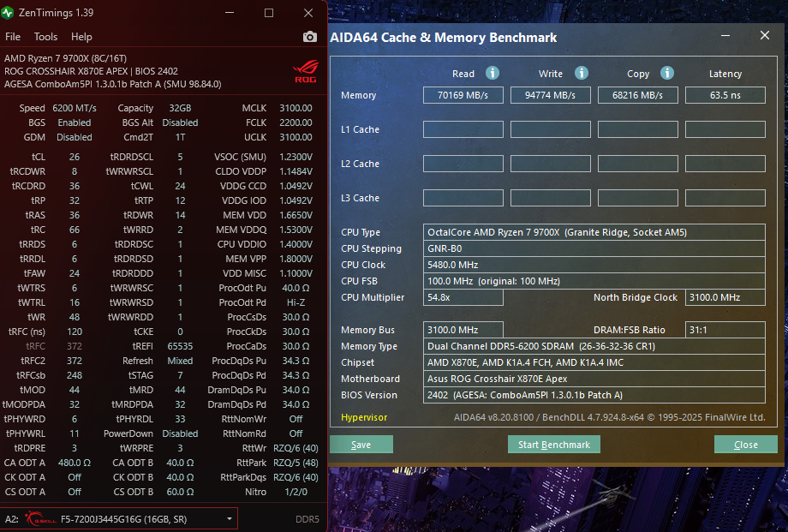Take a screenshot with ZenTimings camera icon

(310, 37)
